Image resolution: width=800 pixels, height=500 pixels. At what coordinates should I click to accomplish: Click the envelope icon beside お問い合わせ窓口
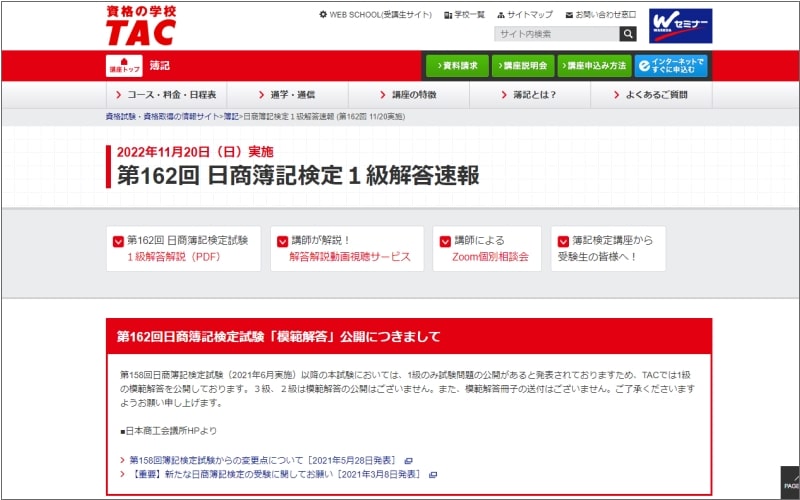click(569, 15)
